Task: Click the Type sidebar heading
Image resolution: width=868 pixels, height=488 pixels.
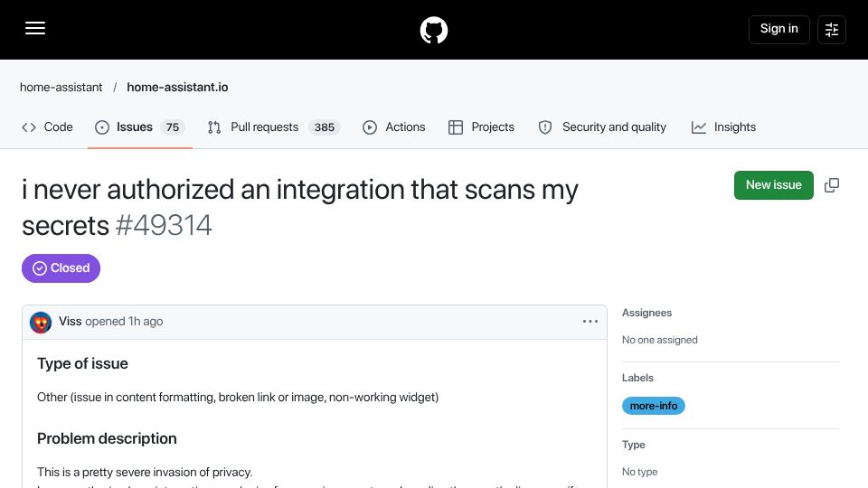Action: pyautogui.click(x=633, y=445)
